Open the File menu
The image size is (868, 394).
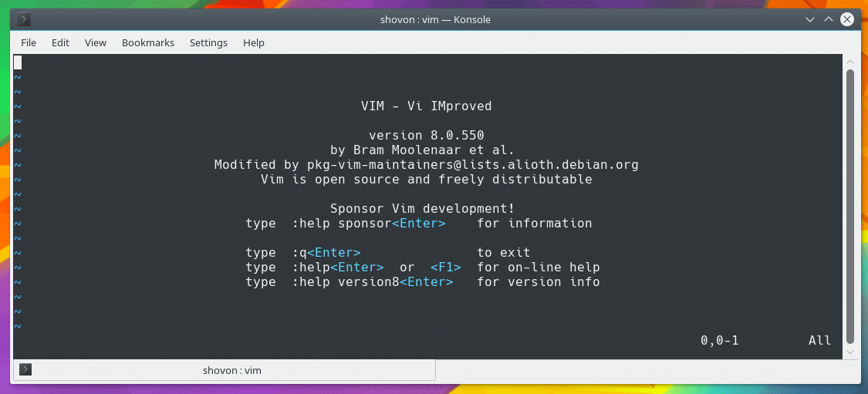point(29,42)
